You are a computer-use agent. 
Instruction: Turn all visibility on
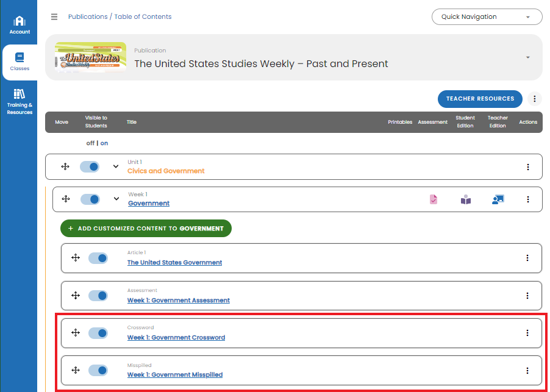tap(104, 143)
